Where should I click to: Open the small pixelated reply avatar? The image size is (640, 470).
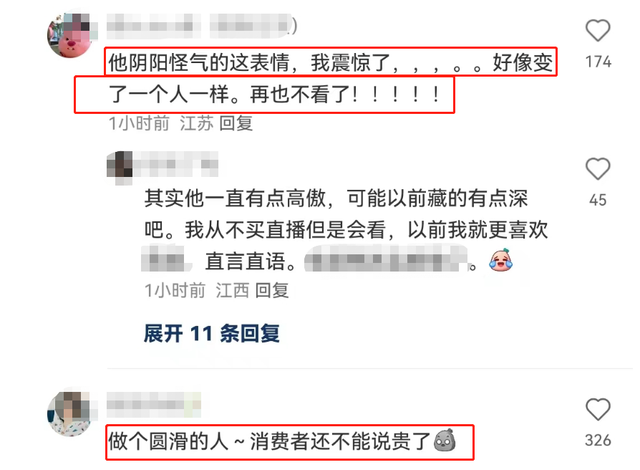(x=119, y=164)
